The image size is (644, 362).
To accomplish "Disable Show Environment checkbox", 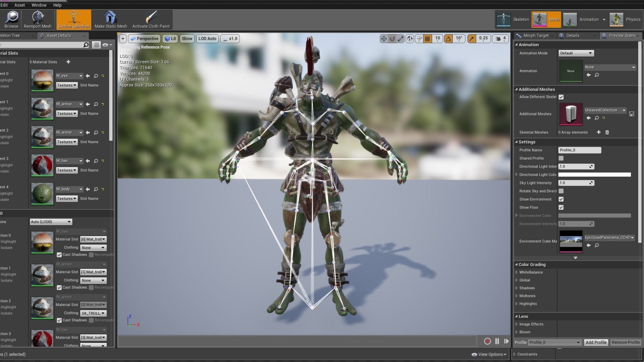I will pyautogui.click(x=561, y=199).
